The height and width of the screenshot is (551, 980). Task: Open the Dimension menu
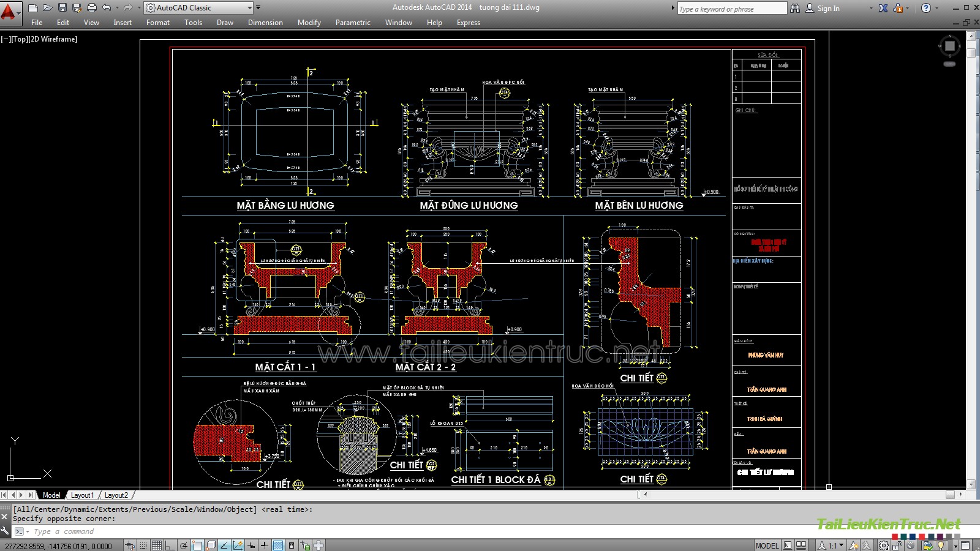click(x=265, y=23)
